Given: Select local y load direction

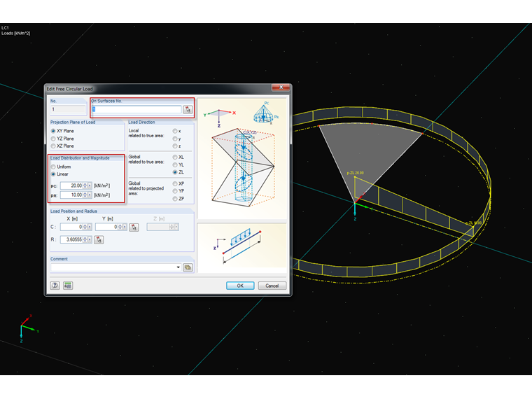Looking at the screenshot, I should (175, 139).
